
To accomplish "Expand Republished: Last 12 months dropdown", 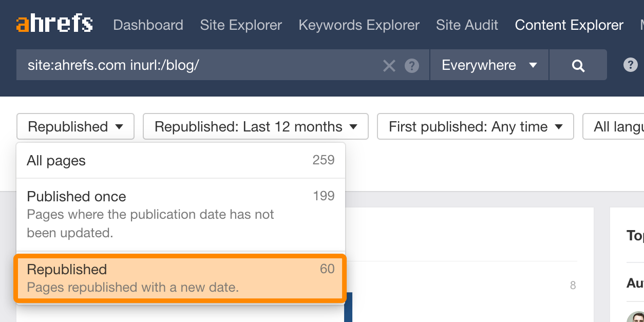I will [255, 127].
